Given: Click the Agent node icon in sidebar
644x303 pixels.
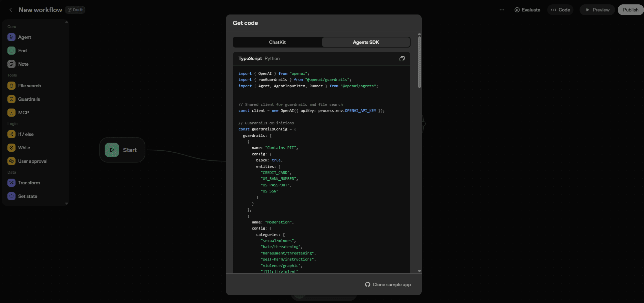Looking at the screenshot, I should pos(11,37).
